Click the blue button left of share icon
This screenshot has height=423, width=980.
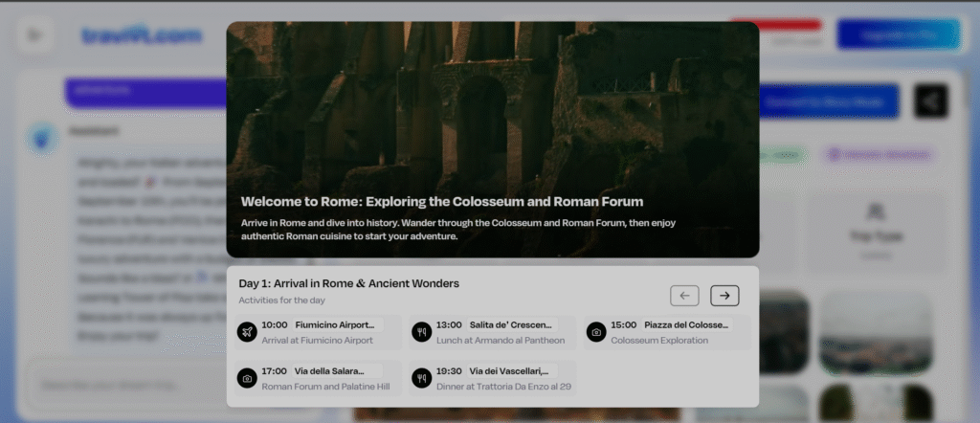(829, 101)
